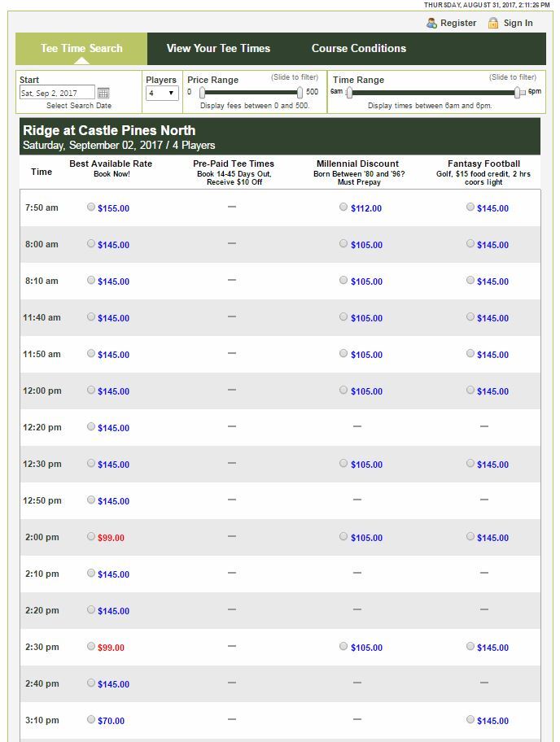Click the $70.00 price at 3:10 pm
Screen dimensions: 560x742
point(112,721)
